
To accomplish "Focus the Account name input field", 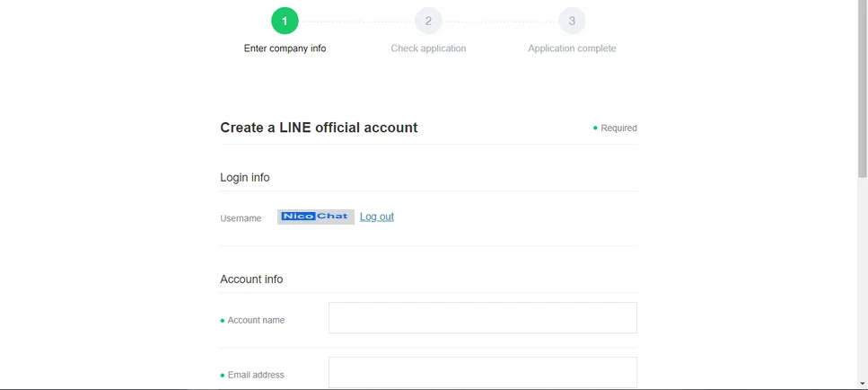I will [x=483, y=317].
